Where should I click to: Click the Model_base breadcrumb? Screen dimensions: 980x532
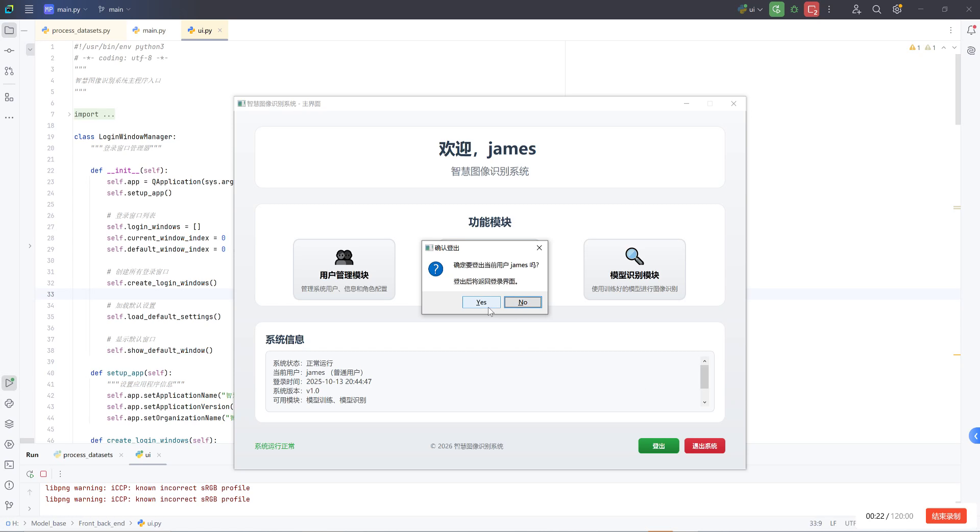[48, 523]
